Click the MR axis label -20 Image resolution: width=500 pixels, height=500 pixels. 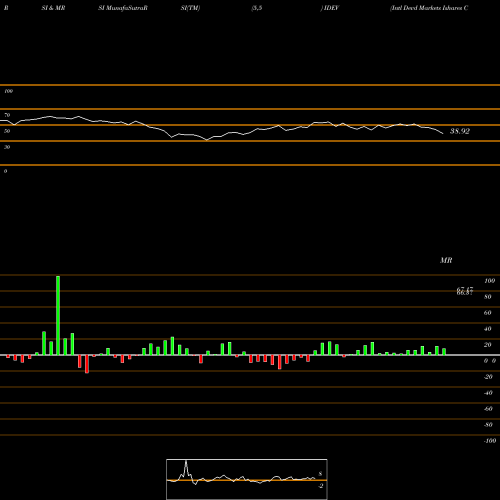(488, 377)
